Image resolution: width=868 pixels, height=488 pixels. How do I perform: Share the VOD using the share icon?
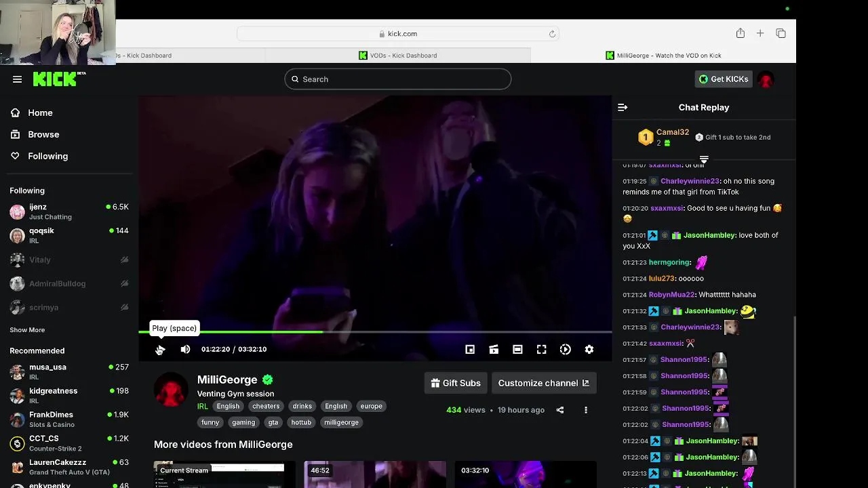click(560, 410)
